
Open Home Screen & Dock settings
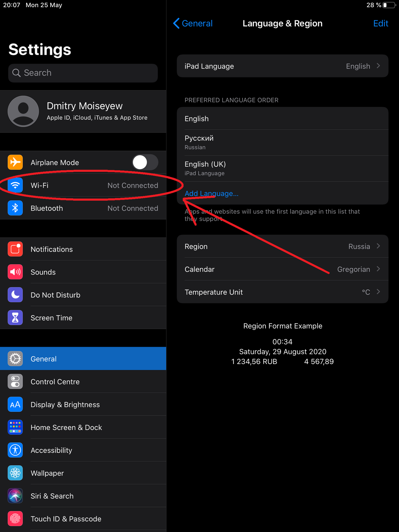click(83, 427)
